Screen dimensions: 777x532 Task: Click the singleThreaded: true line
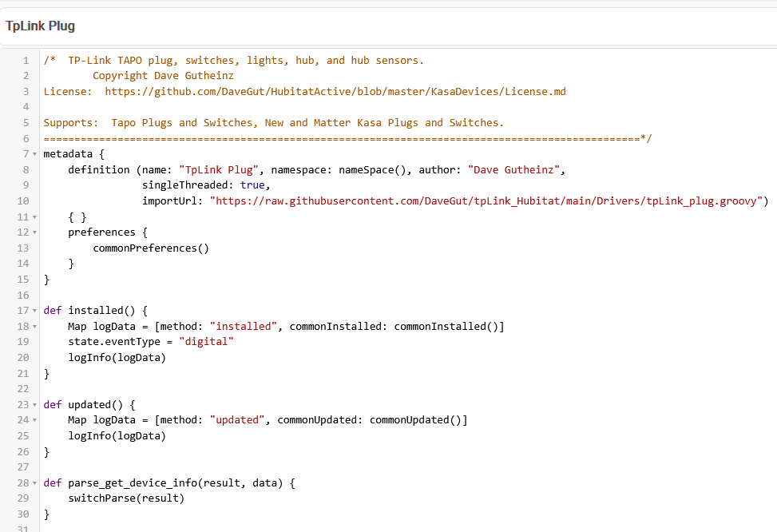tap(206, 185)
